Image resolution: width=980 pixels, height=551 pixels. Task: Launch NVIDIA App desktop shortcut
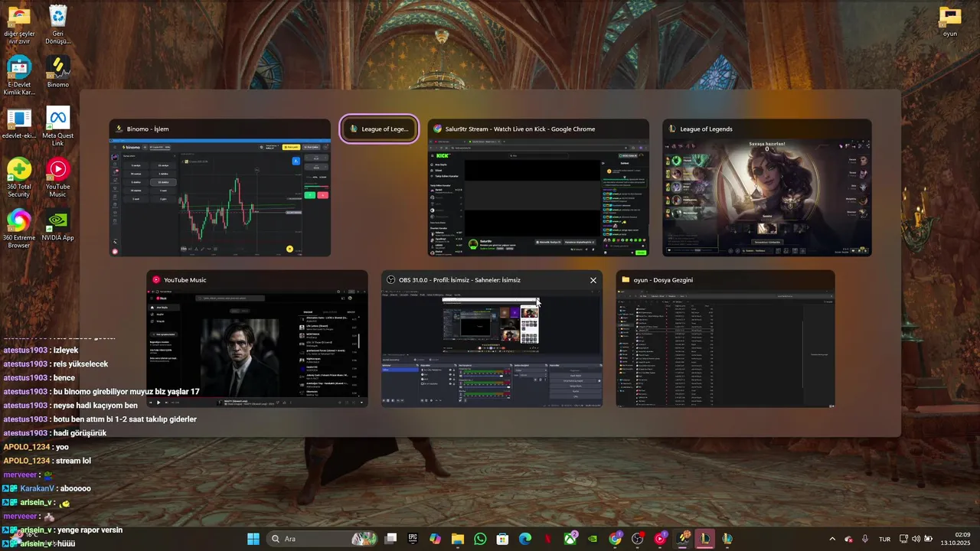point(58,226)
